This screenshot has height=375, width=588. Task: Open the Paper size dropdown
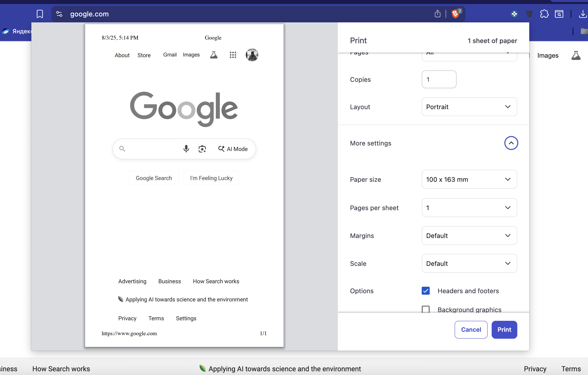(x=469, y=179)
